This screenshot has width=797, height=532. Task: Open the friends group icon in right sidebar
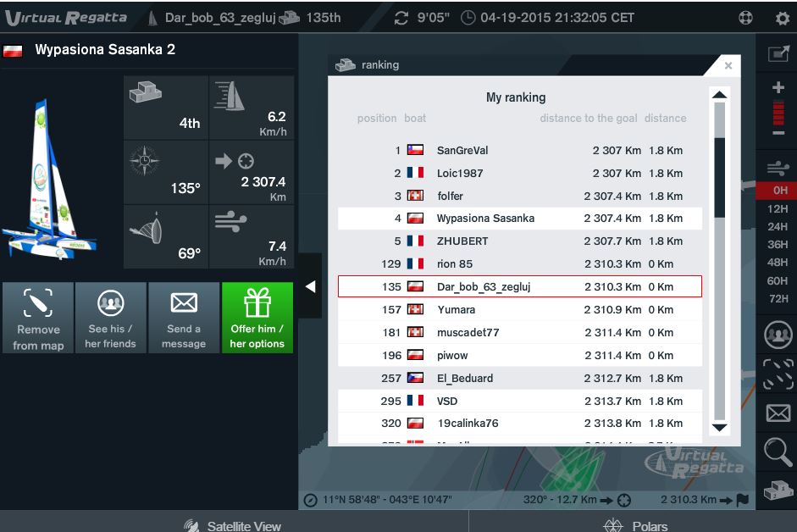(778, 335)
